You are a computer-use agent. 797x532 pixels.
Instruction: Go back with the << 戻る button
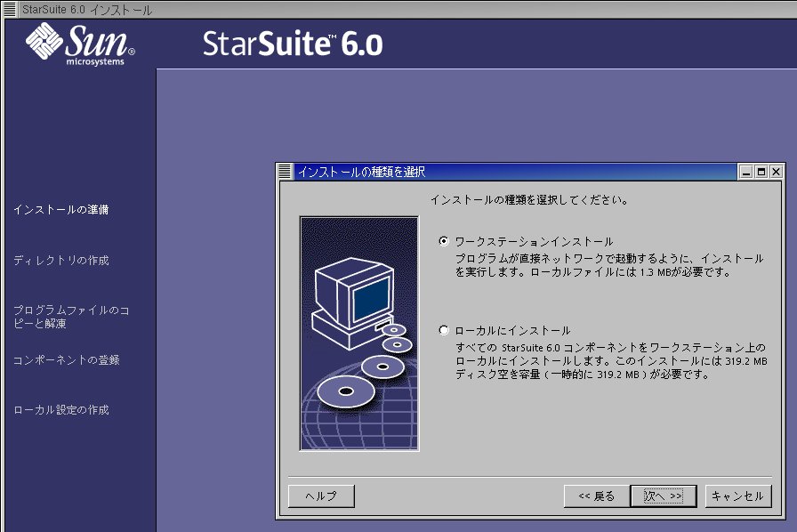coord(597,496)
